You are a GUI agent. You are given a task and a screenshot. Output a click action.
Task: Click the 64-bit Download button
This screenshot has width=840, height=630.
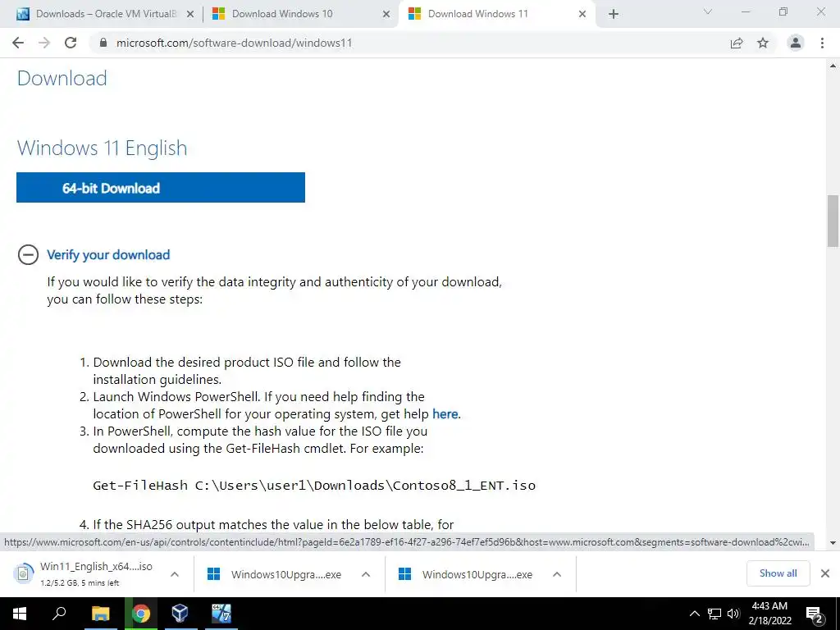161,188
